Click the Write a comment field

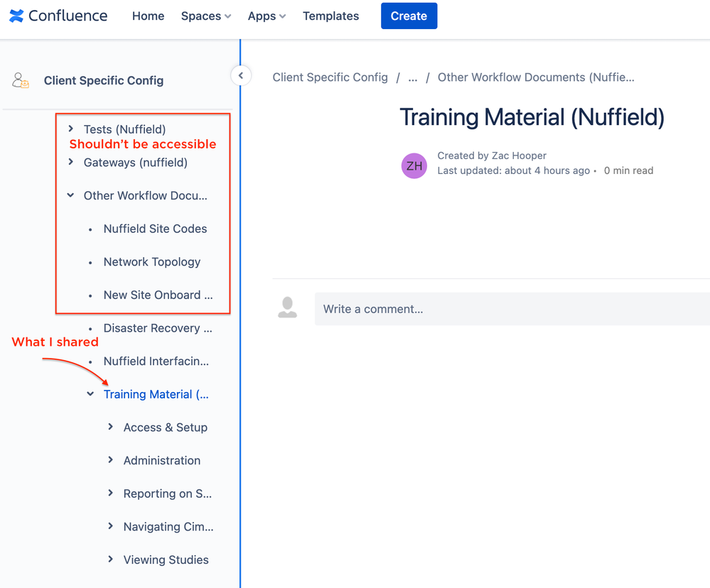tap(512, 309)
